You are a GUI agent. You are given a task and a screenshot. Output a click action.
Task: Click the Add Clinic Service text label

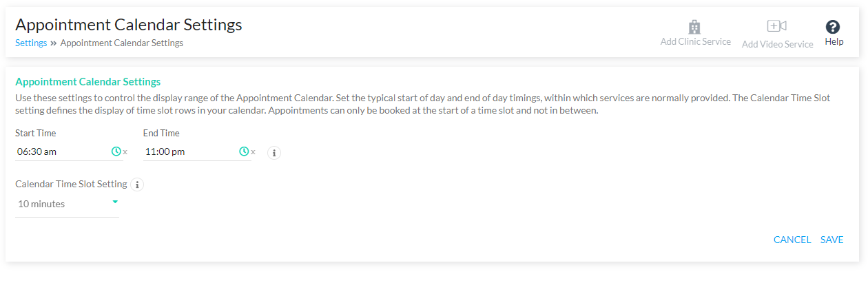click(696, 41)
